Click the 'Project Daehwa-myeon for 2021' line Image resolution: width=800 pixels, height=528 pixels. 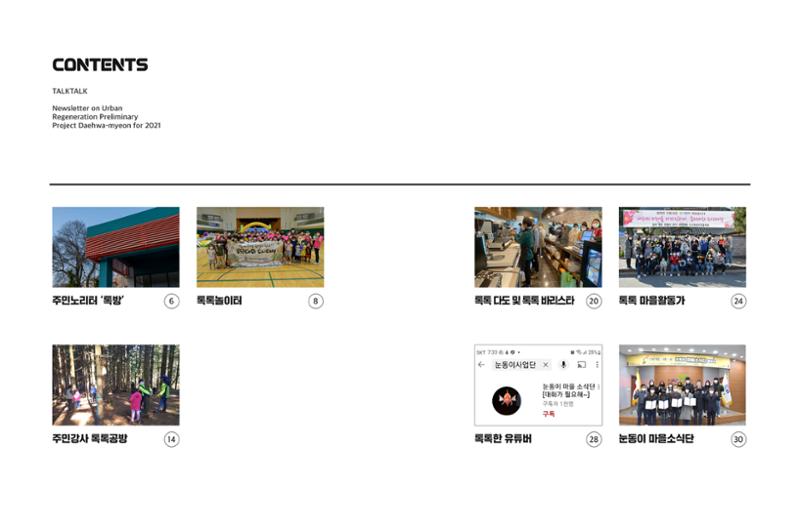coord(106,125)
